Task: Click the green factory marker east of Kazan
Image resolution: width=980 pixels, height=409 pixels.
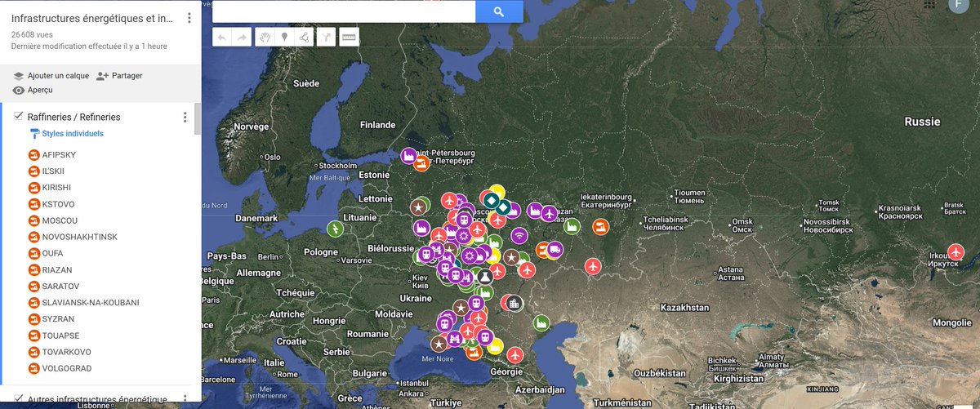Action: [572, 225]
